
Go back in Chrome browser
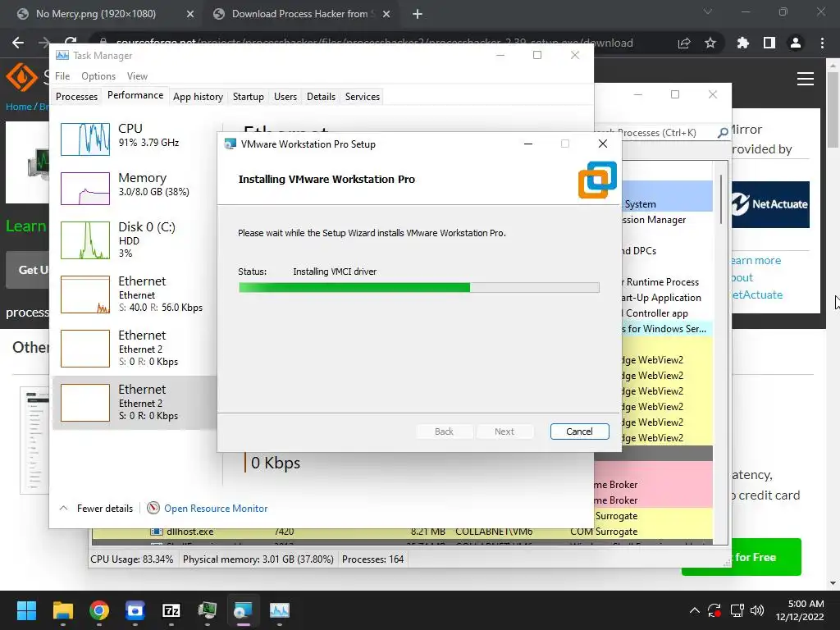pyautogui.click(x=18, y=43)
